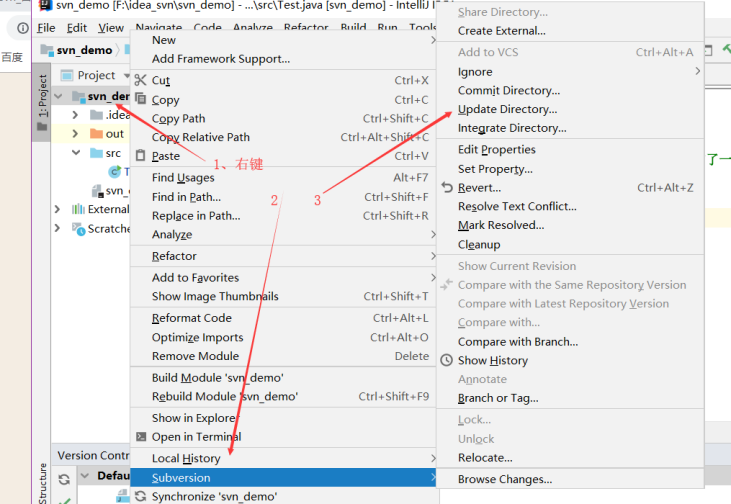Screen dimensions: 731x504
Task: Open the Local History submenu
Action: click(283, 458)
